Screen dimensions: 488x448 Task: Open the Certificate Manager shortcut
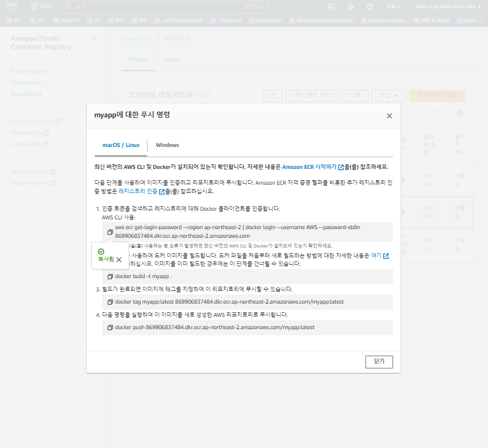coord(179,20)
